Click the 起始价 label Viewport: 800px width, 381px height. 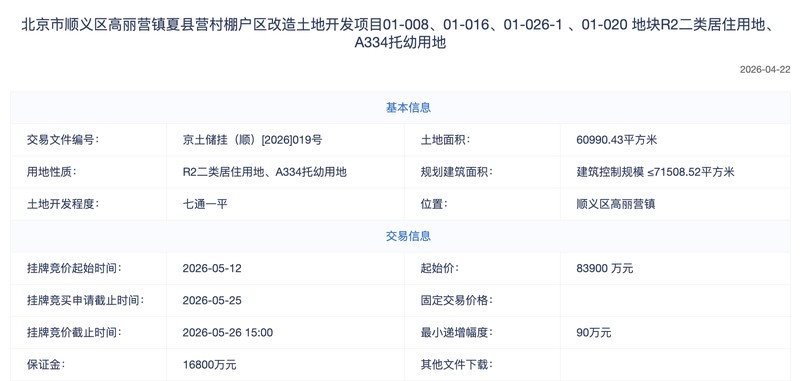tap(440, 268)
